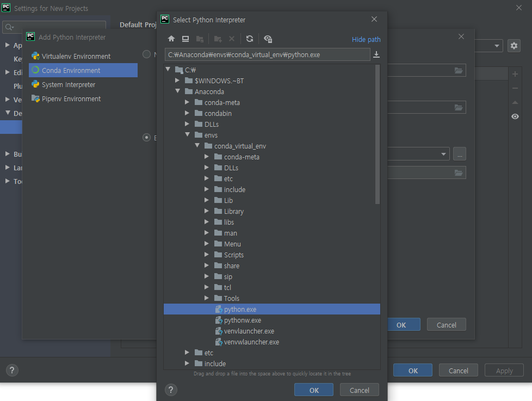Jump to desktop directory icon

point(185,39)
